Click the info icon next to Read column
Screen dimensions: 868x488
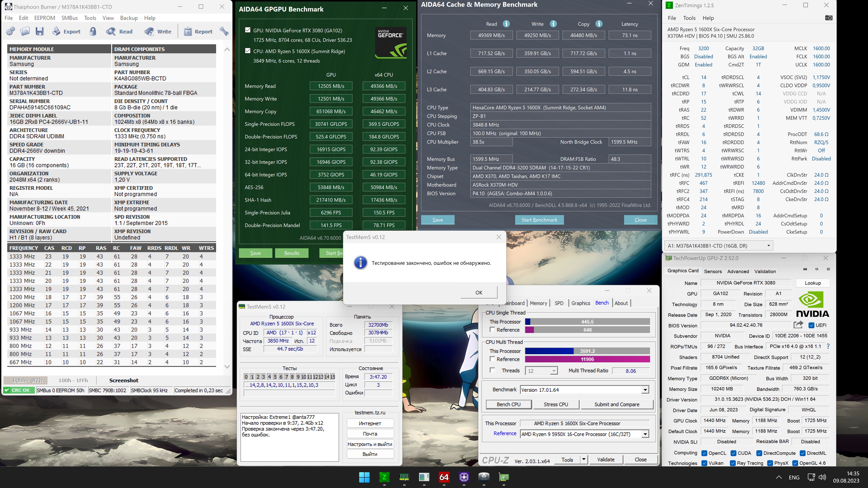click(506, 24)
